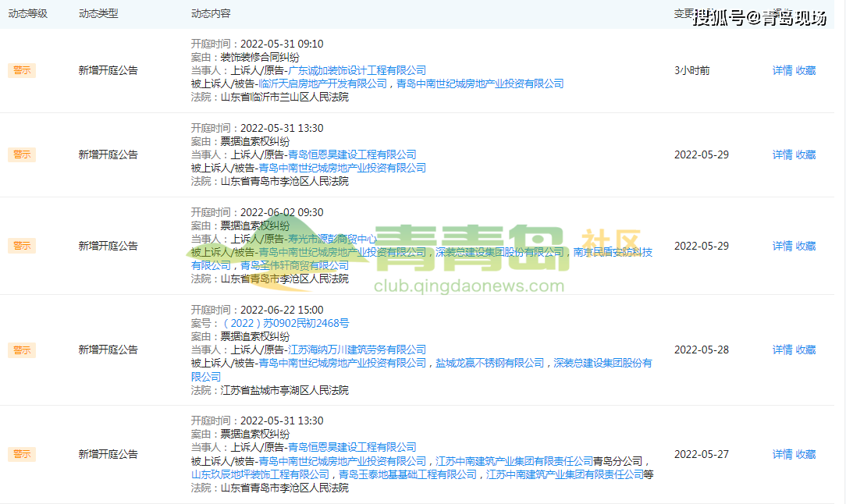The width and height of the screenshot is (846, 504).
Task: Open 详情 in the 2022-05-28 row
Action: click(x=782, y=350)
